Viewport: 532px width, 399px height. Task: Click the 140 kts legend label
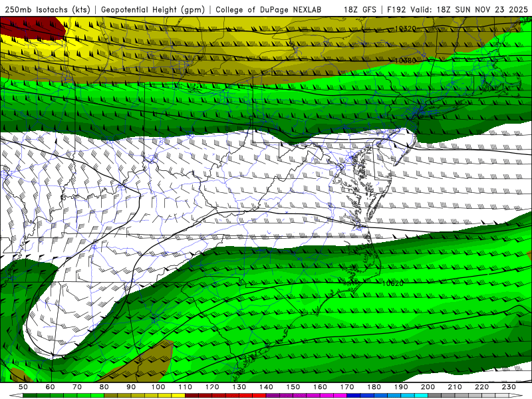click(x=266, y=387)
